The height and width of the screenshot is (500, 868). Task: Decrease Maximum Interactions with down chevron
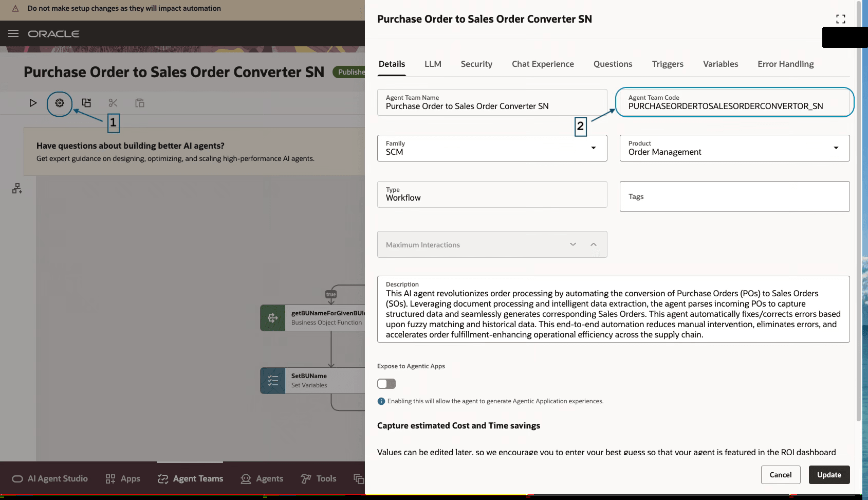point(573,244)
